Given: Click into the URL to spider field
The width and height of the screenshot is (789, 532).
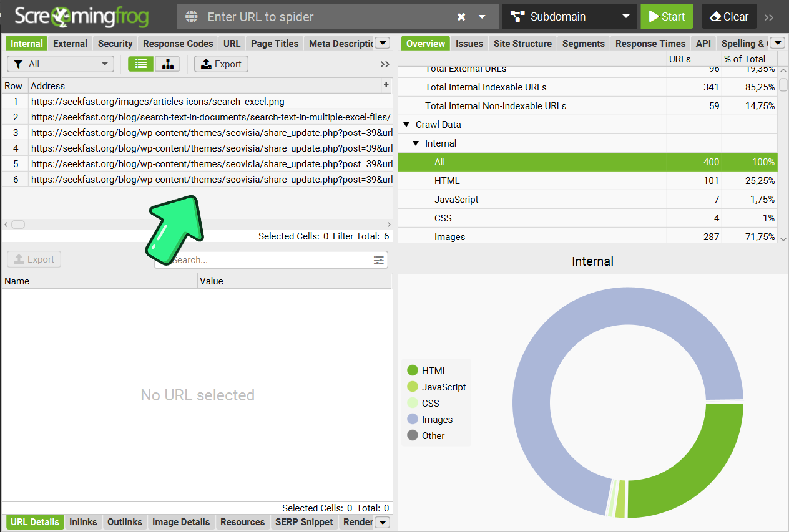Looking at the screenshot, I should coord(325,17).
